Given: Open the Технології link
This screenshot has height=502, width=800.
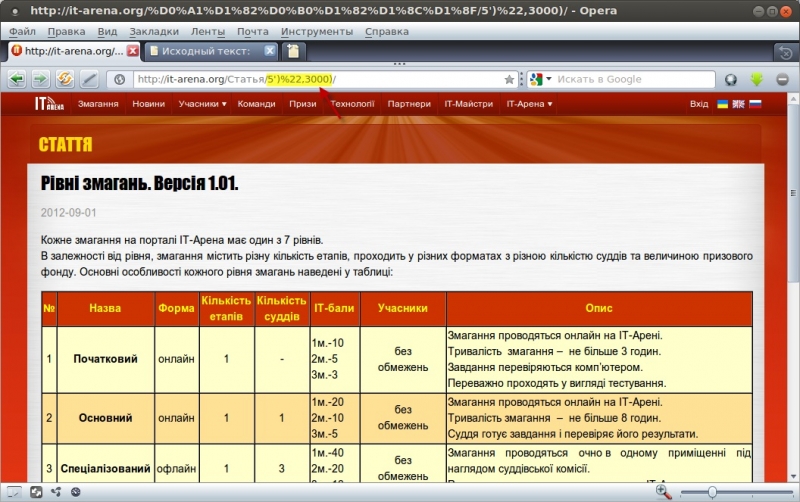Looking at the screenshot, I should tap(353, 104).
